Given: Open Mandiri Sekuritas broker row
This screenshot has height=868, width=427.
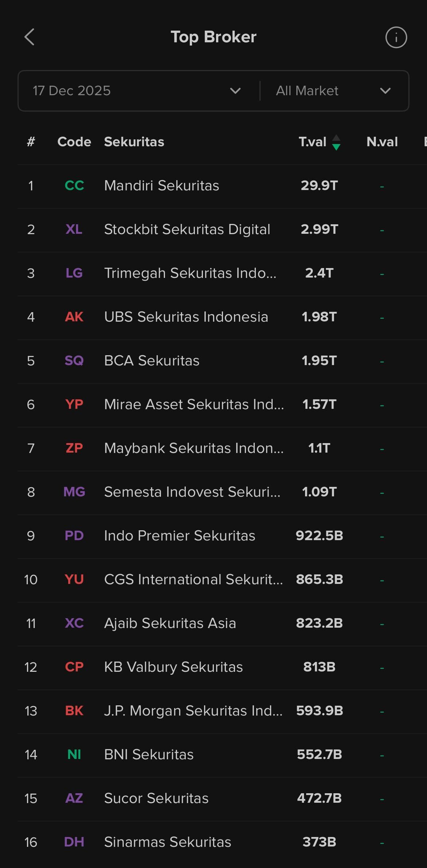Looking at the screenshot, I should point(161,186).
